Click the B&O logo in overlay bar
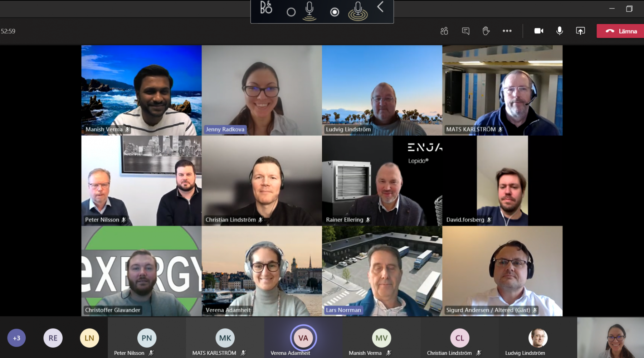Image resolution: width=644 pixels, height=358 pixels. pyautogui.click(x=266, y=8)
